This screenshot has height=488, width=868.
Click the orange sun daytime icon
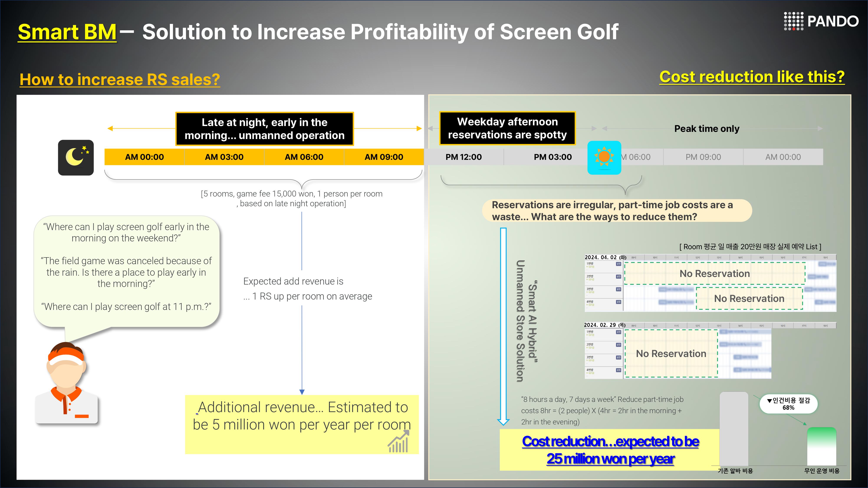604,158
